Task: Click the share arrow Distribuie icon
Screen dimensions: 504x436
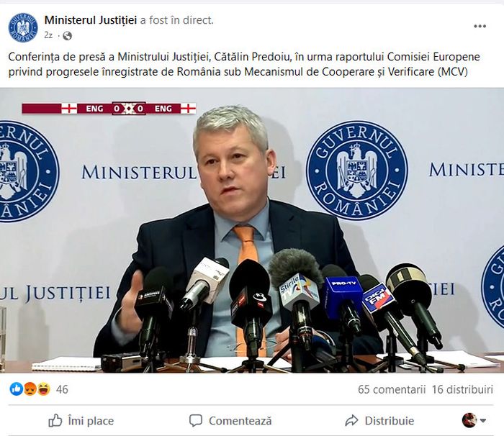Action: tap(351, 420)
